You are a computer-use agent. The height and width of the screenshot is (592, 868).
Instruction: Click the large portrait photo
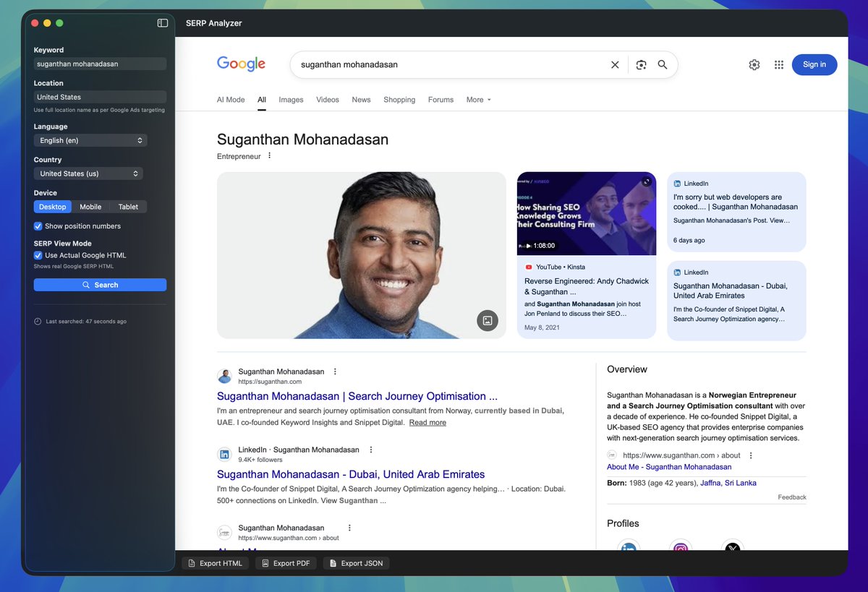click(x=362, y=255)
